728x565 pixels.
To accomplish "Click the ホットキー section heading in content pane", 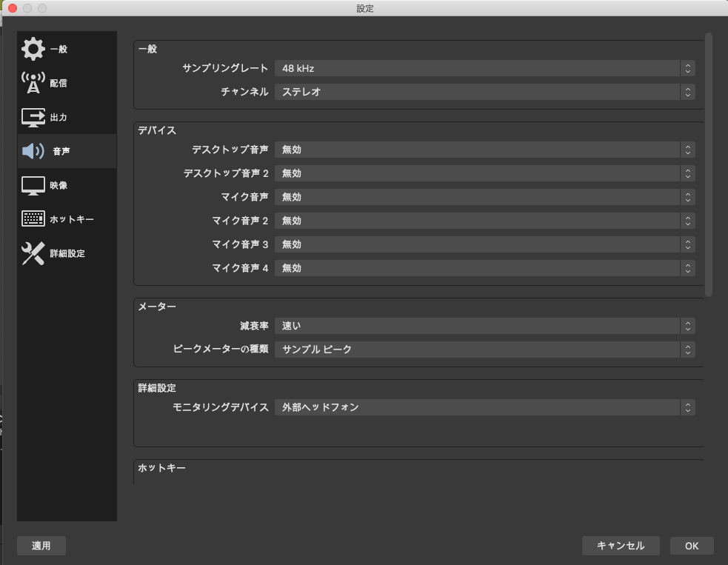I will [x=161, y=467].
